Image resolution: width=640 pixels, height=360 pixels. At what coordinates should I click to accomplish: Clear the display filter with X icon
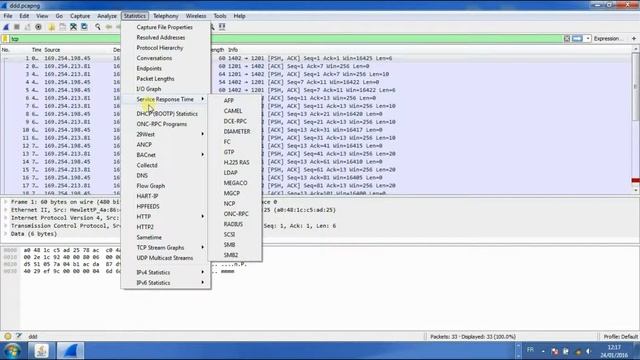567,38
